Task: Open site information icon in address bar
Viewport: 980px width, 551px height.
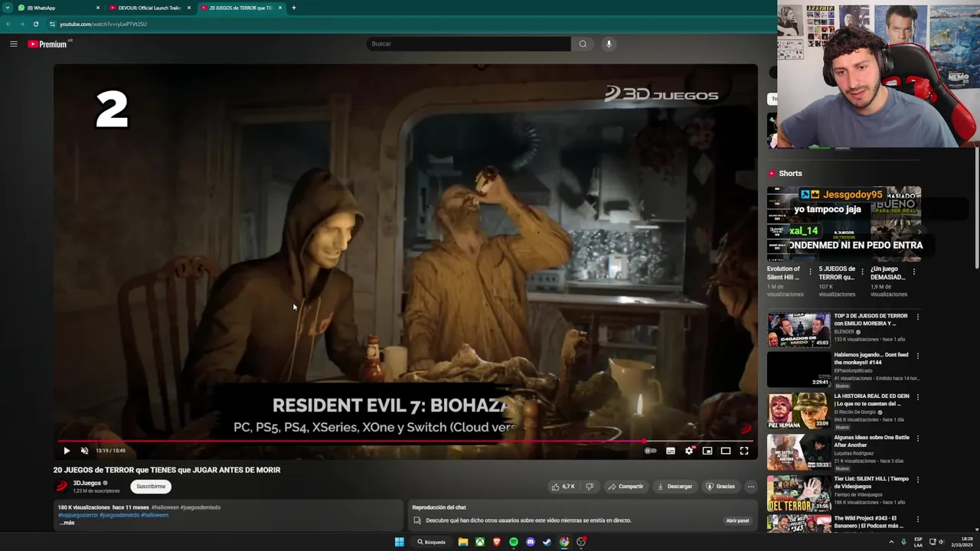Action: point(52,24)
